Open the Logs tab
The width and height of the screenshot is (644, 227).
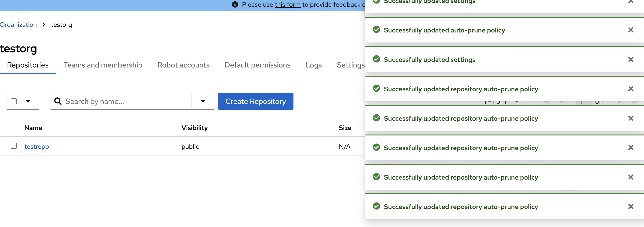click(313, 65)
